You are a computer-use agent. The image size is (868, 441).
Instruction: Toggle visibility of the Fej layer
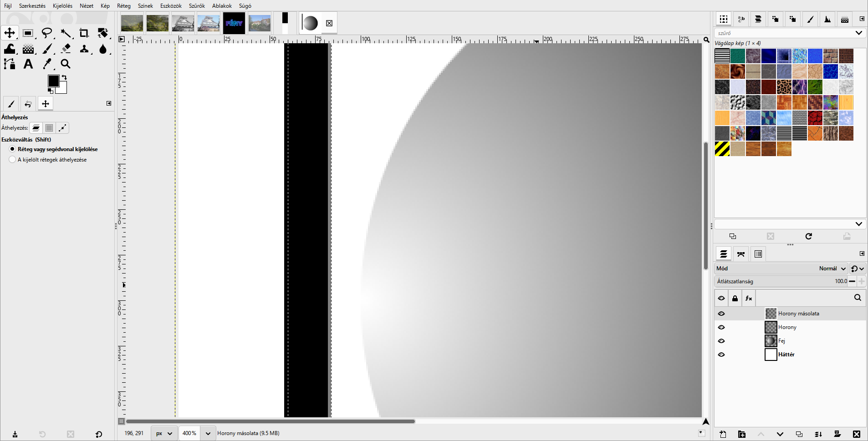[x=721, y=341]
